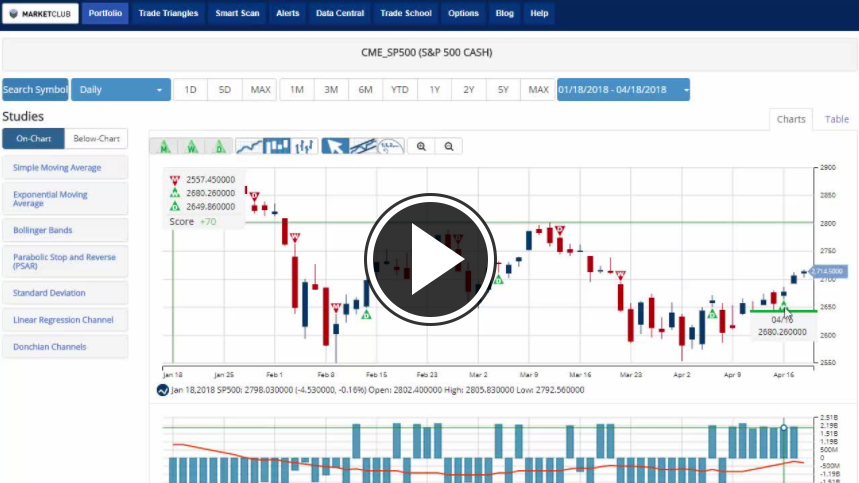The image size is (859, 483).
Task: Open the Portfolio menu
Action: click(x=105, y=13)
